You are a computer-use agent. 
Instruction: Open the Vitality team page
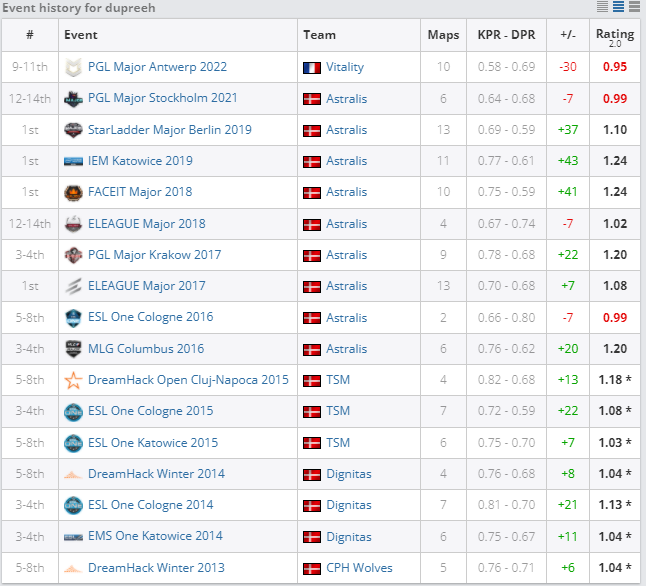(x=345, y=67)
